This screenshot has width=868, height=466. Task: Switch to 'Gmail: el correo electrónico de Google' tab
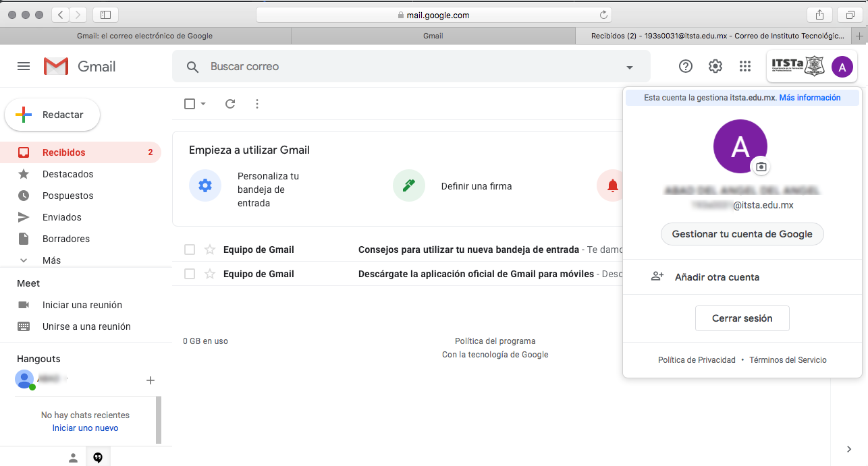coord(145,36)
